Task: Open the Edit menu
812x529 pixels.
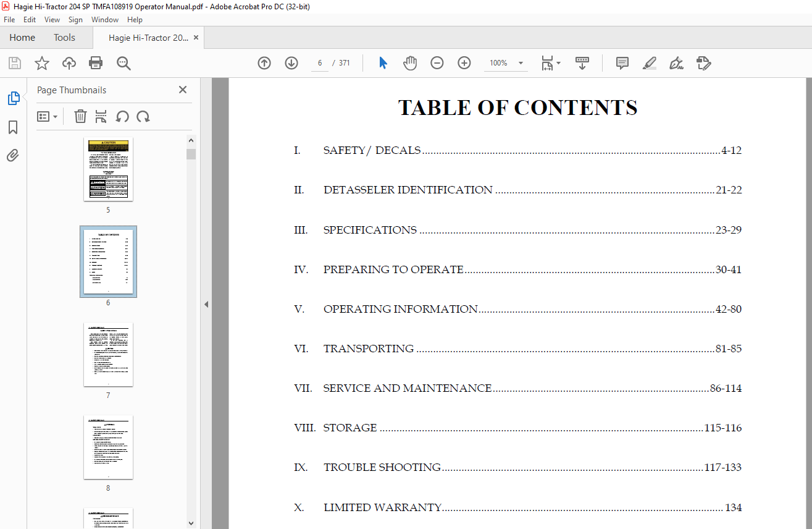Action: (x=30, y=20)
